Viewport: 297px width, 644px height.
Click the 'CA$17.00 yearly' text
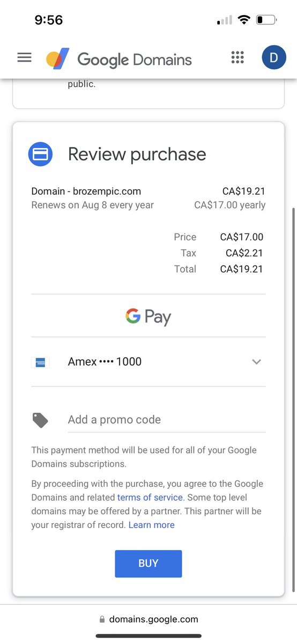[230, 205]
